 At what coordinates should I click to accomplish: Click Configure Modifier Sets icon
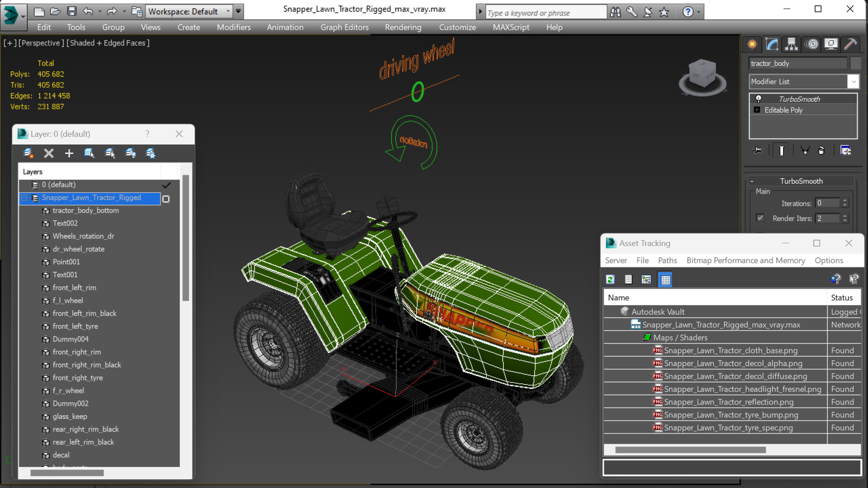[x=845, y=150]
